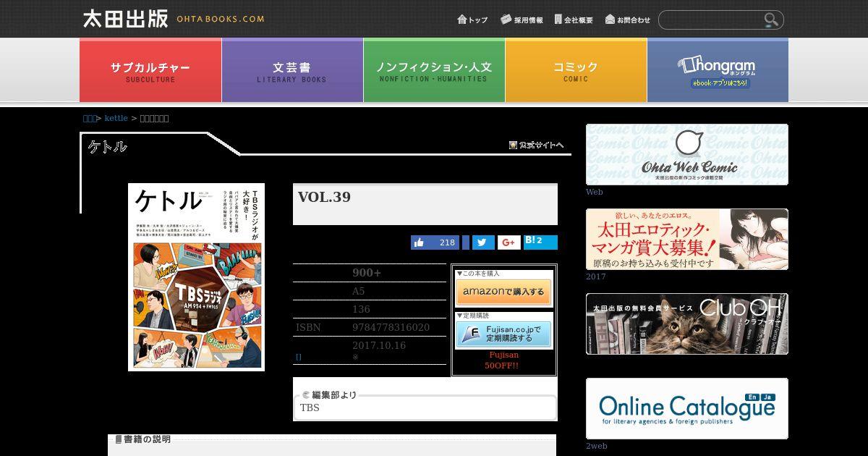Image resolution: width=868 pixels, height=456 pixels.
Task: Open the Ohta Web Comic banner
Action: (x=687, y=154)
